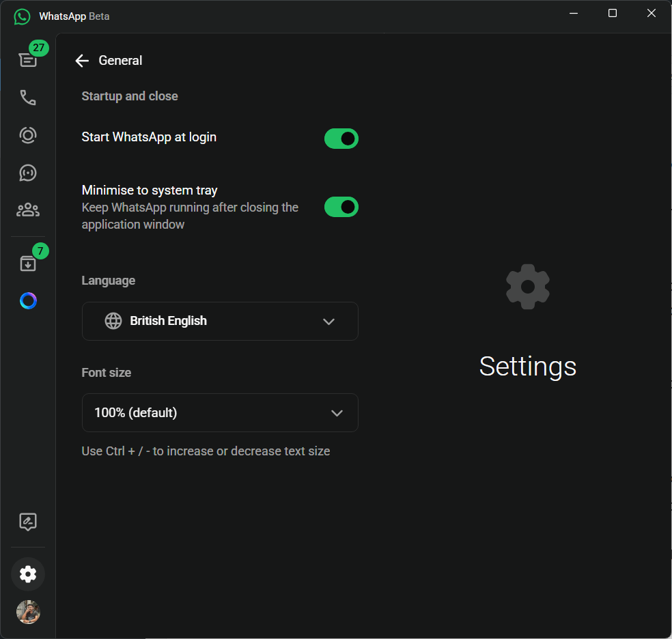Open Channels from the left sidebar
672x639 pixels.
point(27,172)
